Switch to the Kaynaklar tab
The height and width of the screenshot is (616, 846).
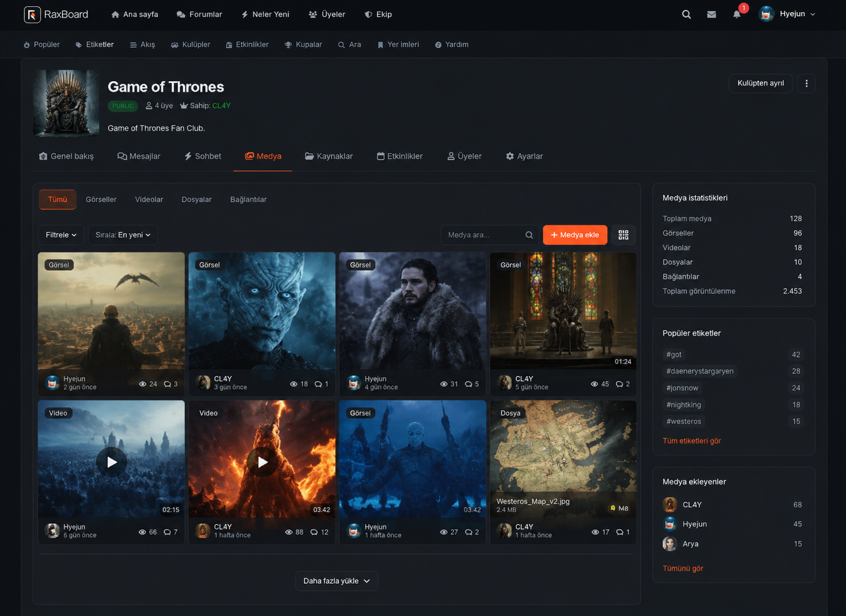(x=329, y=156)
